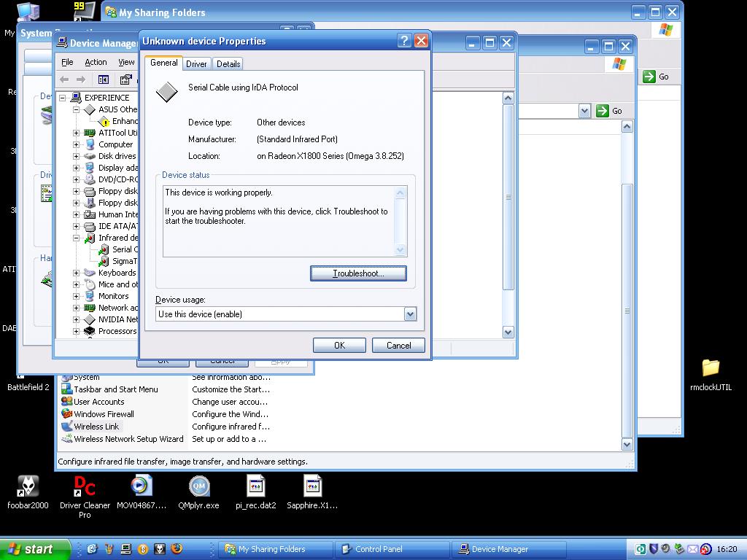Image resolution: width=747 pixels, height=560 pixels.
Task: Expand the Keyboards tree node
Action: click(x=77, y=273)
